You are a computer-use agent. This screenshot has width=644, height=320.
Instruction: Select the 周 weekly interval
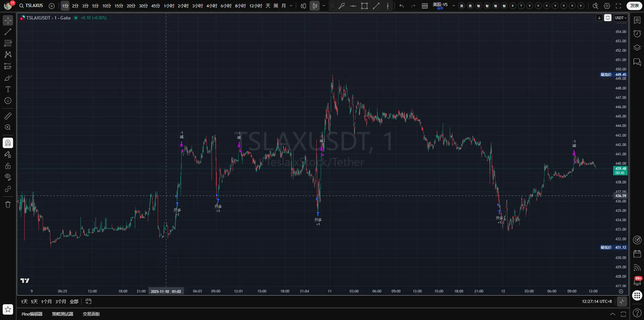(276, 6)
